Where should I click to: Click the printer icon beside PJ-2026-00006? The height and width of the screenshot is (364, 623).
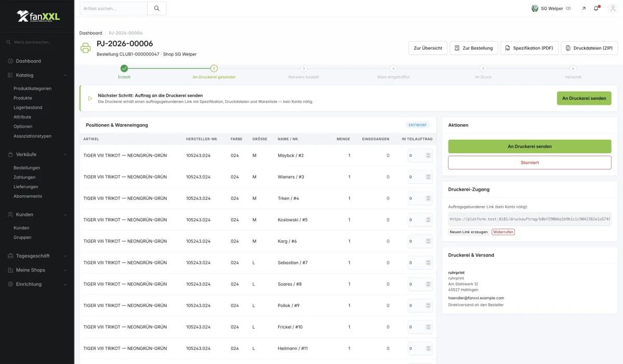click(85, 48)
